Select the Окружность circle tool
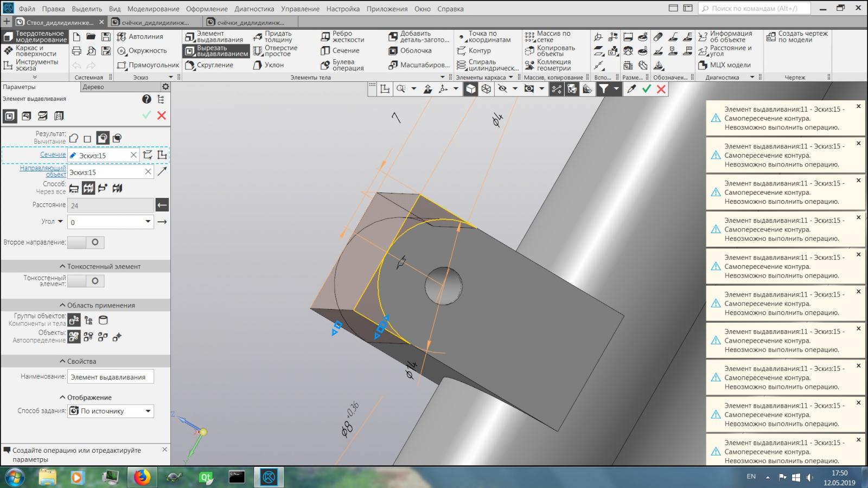This screenshot has width=868, height=488. (142, 50)
